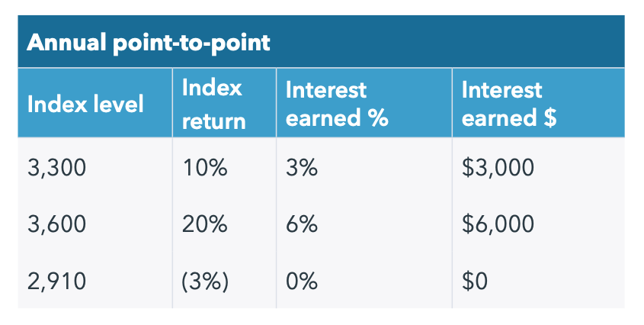Select the 3,300 index level cell
644x325 pixels.
click(57, 167)
